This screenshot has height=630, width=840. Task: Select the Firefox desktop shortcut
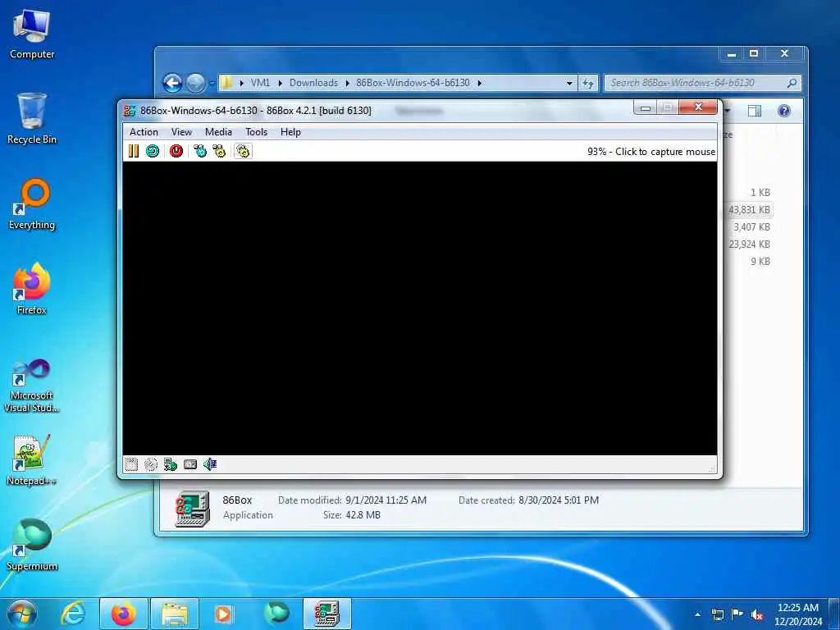pos(32,290)
